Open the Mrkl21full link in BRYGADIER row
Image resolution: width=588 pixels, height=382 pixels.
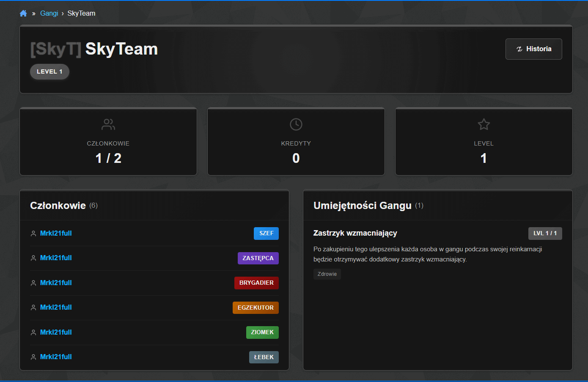[x=56, y=283]
